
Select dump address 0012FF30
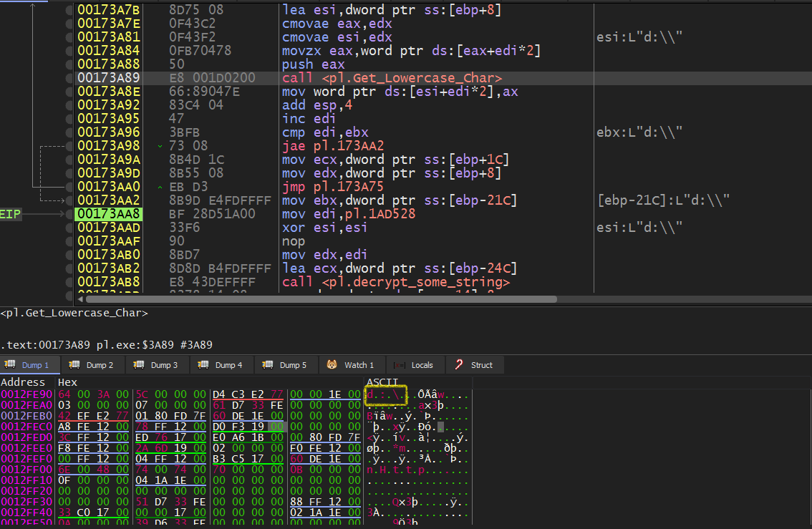(x=26, y=502)
